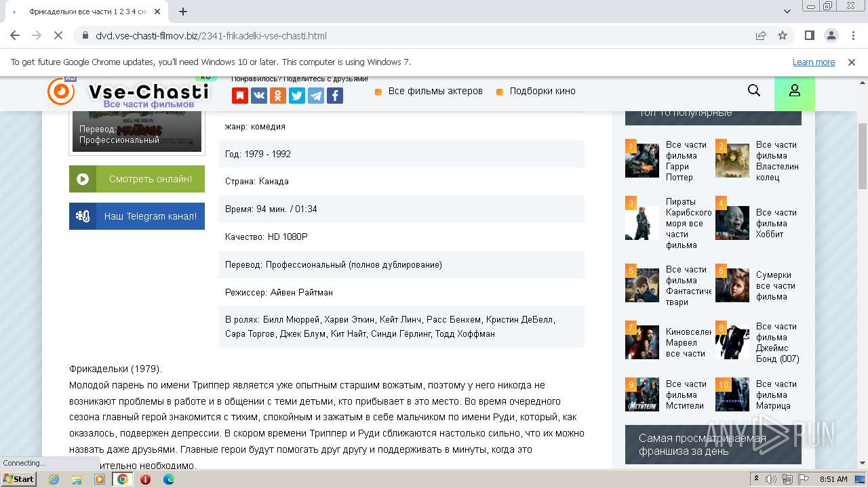The image size is (868, 488).
Task: Open Все части фильма Хоббит
Action: coord(776,223)
